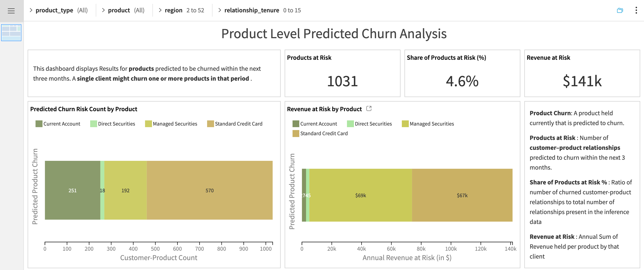Select the dashboard sheet thumbnail in sidebar

11,33
